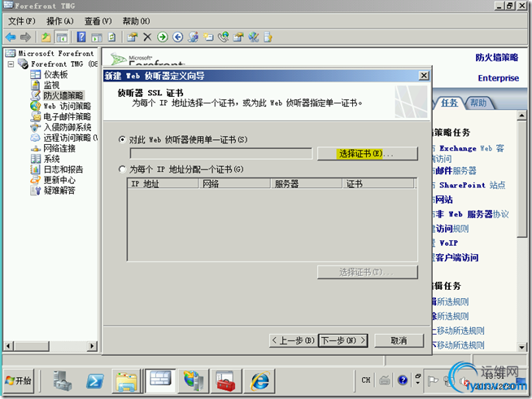Click the green right-arrow apply icon
This screenshot has height=399, width=532.
tap(163, 37)
